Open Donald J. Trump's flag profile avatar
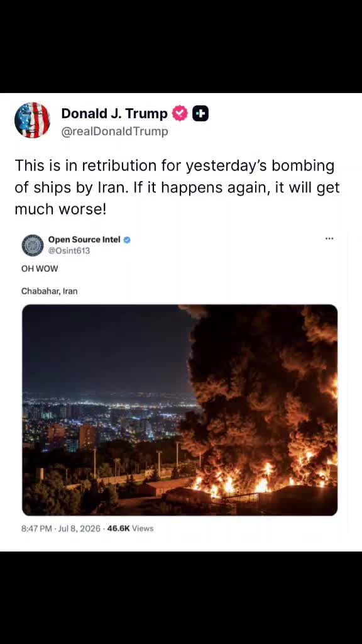 coord(32,120)
